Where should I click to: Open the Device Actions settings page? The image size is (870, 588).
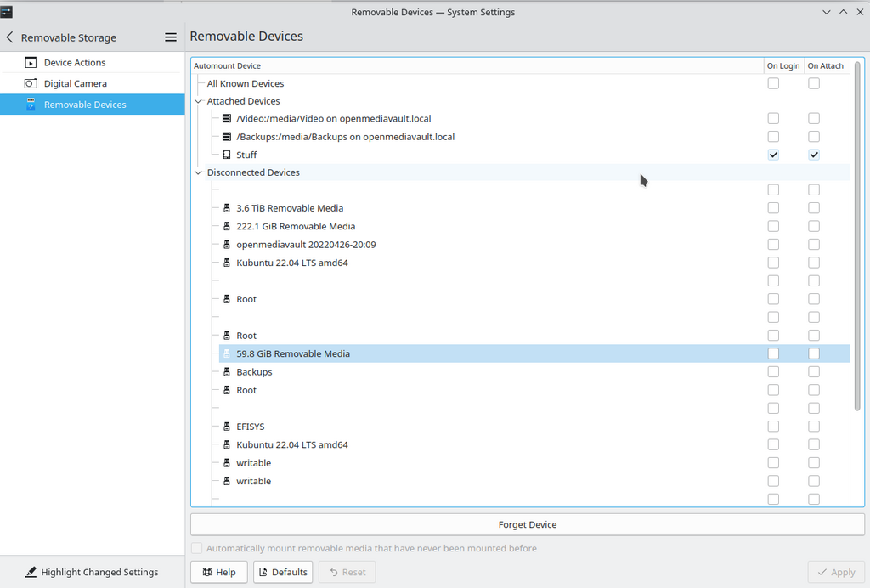click(x=75, y=63)
